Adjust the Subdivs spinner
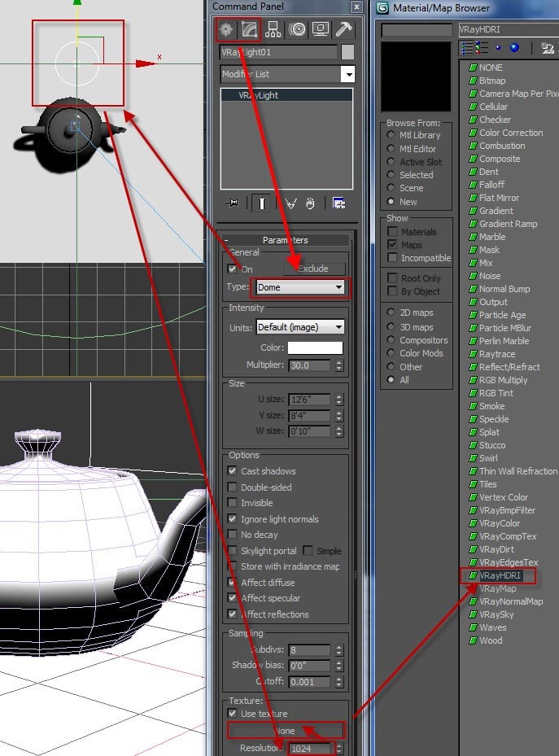The image size is (559, 756). click(x=339, y=650)
